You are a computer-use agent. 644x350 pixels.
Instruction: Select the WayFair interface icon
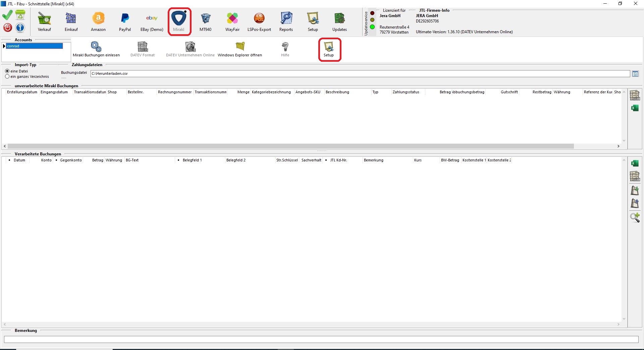[232, 21]
